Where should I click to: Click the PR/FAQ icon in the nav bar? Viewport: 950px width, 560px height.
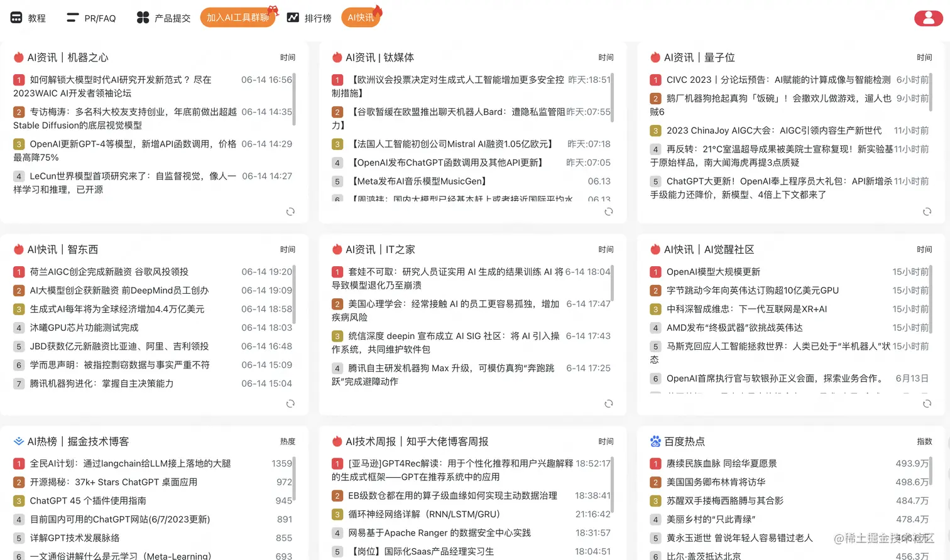pos(73,18)
